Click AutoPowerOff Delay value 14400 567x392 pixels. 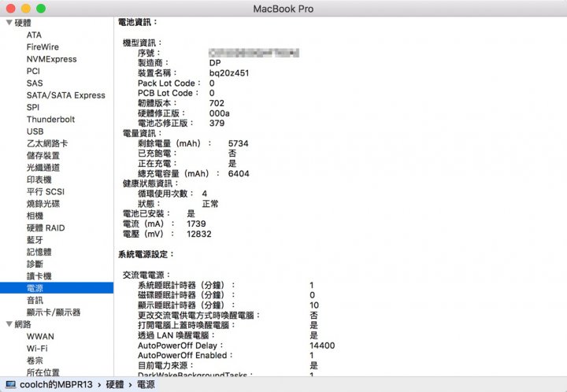[x=322, y=346]
